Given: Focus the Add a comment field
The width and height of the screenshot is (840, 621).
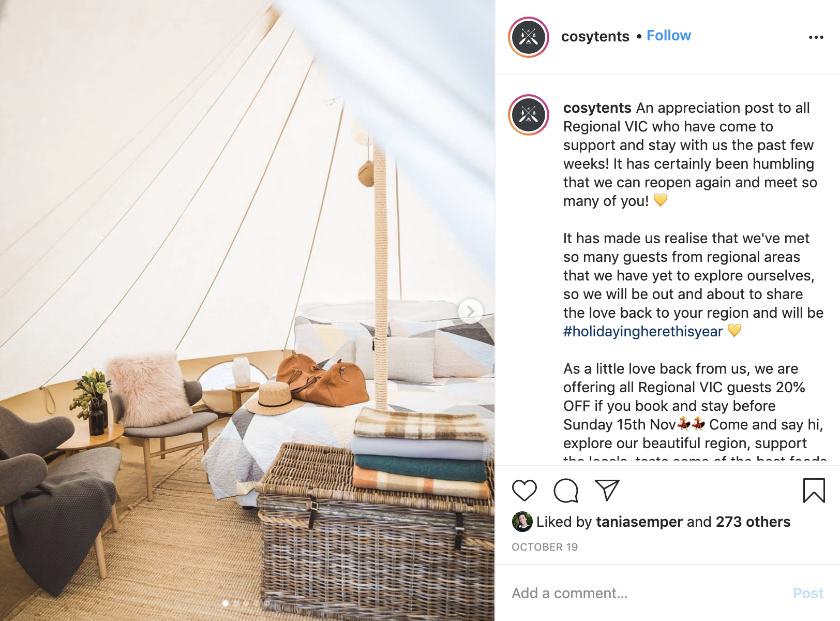Looking at the screenshot, I should (x=647, y=593).
